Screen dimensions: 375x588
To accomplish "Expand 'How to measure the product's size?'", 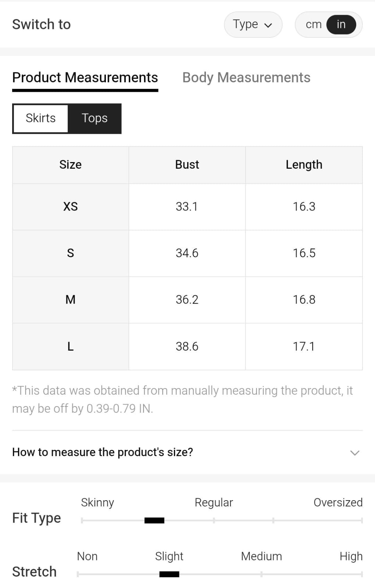I will point(103,452).
